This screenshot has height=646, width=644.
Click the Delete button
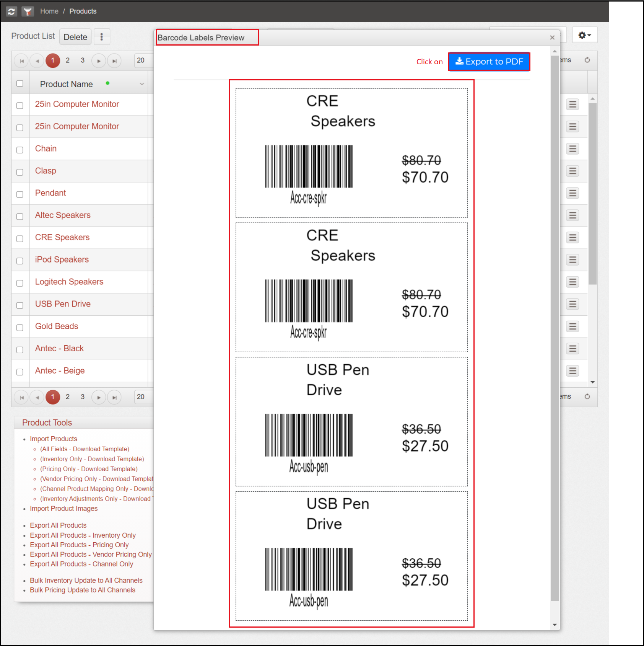[x=75, y=37]
